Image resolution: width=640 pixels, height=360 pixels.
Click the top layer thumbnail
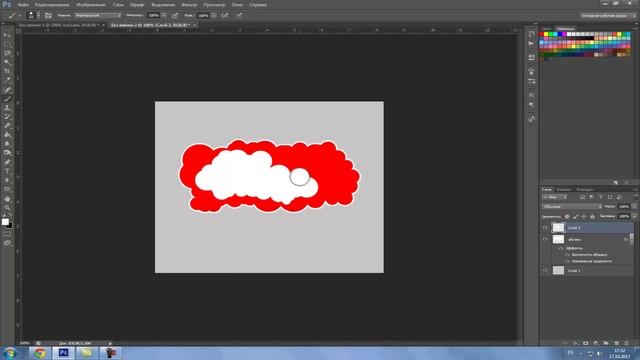pyautogui.click(x=558, y=227)
